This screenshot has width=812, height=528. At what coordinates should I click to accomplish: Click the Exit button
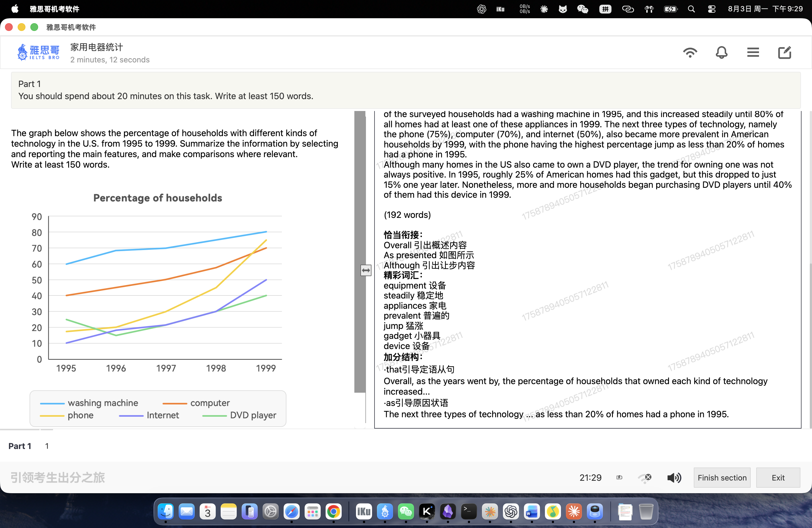[x=778, y=477]
